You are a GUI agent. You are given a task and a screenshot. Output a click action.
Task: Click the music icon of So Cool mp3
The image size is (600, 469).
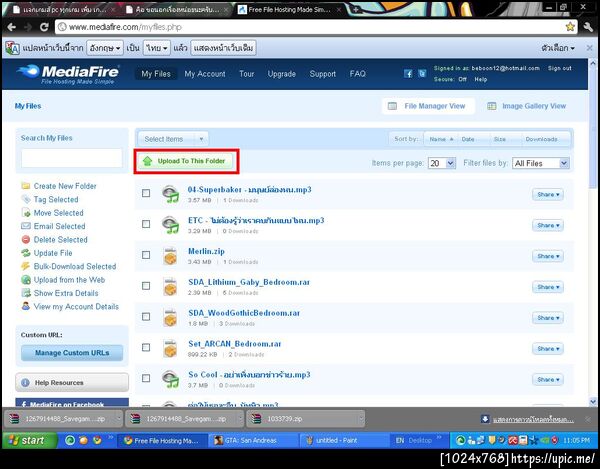(170, 379)
